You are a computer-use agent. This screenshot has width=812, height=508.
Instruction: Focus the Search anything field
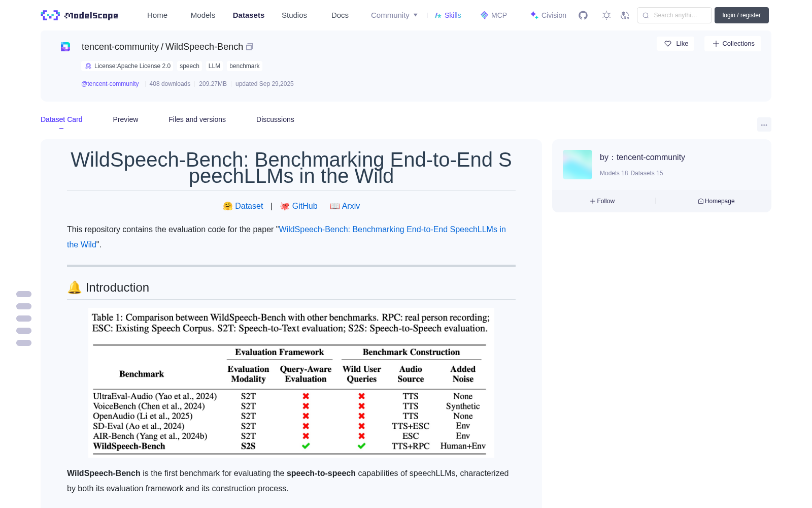[674, 15]
